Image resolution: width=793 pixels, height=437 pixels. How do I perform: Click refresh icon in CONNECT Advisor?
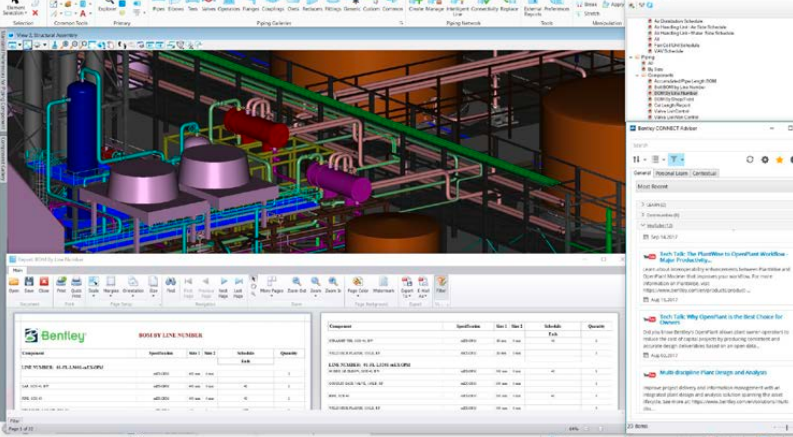point(749,159)
